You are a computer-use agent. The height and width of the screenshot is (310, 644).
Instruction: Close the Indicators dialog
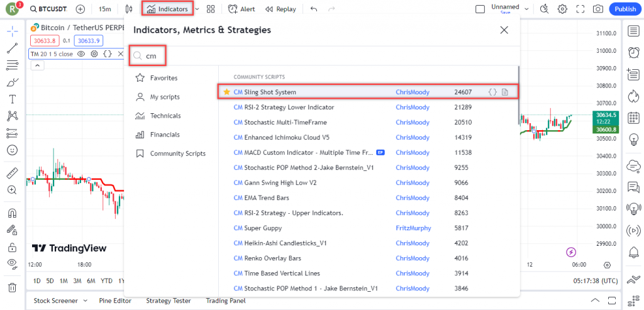504,30
